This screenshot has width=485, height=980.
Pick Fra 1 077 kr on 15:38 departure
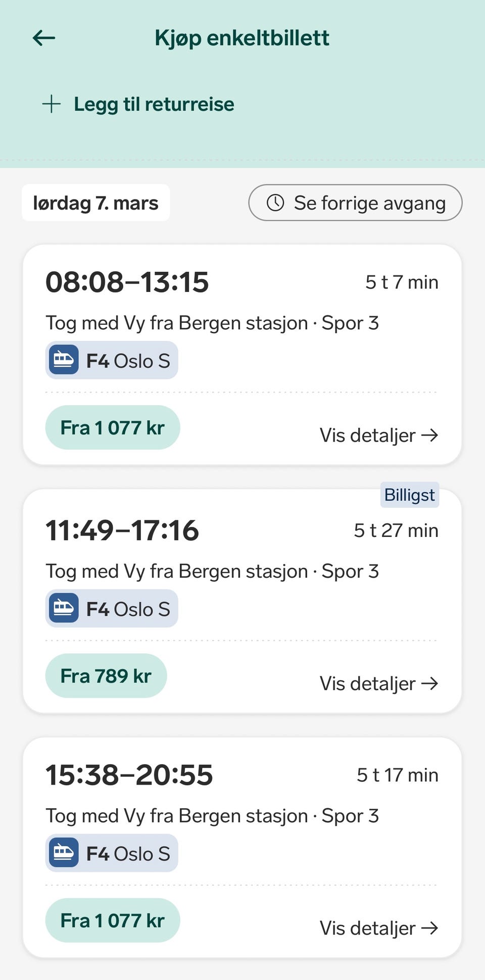tap(113, 920)
